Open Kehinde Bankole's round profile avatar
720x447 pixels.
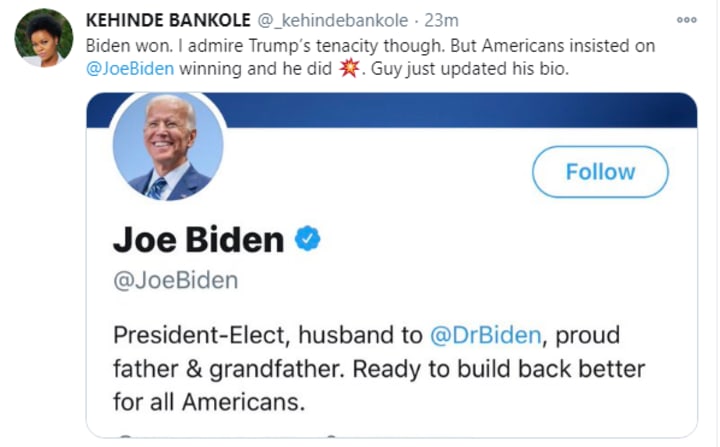pos(44,38)
